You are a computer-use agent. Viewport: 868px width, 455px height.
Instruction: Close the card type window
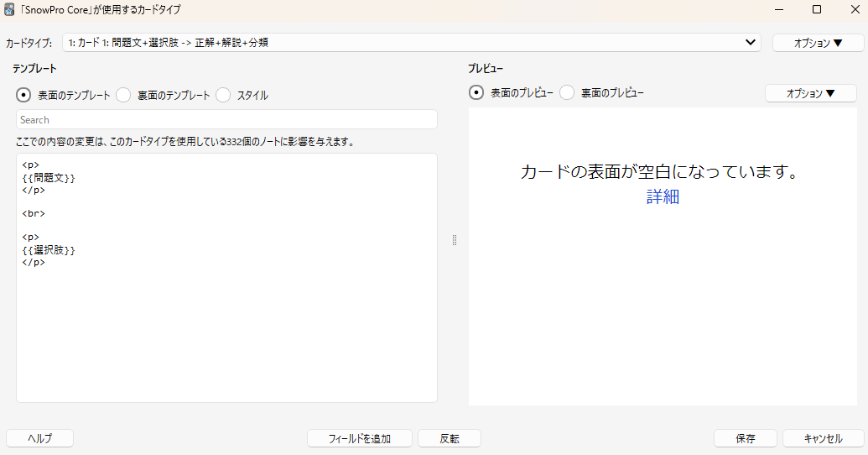click(x=855, y=10)
